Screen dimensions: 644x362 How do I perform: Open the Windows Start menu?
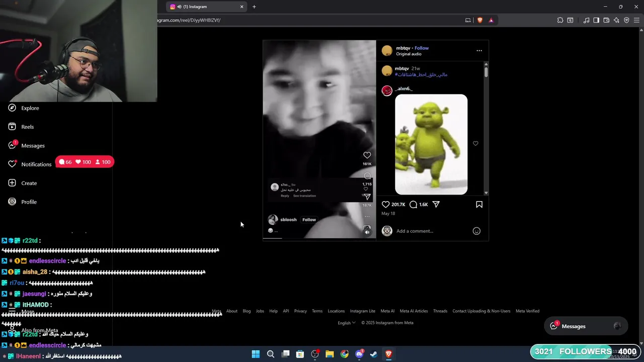pyautogui.click(x=256, y=354)
